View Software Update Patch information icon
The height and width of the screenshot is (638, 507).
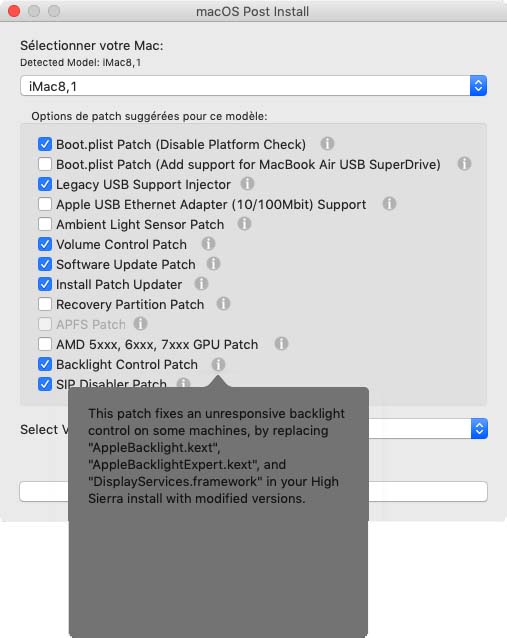click(x=213, y=264)
